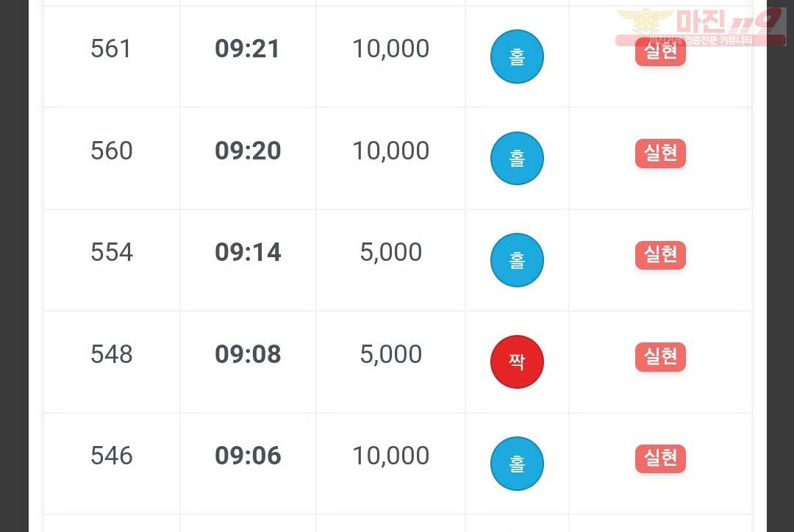Screen dimensions: 794x532
Task: Click the 5,000 amount in row 554
Action: (x=391, y=252)
